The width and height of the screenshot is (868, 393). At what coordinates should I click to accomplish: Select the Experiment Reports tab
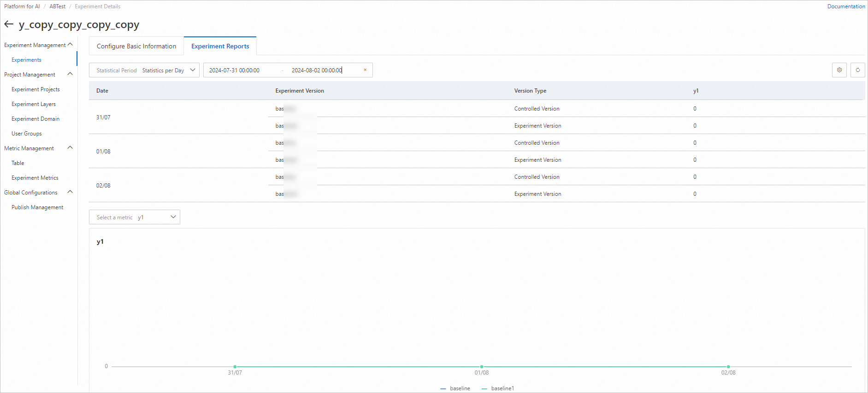pos(220,46)
